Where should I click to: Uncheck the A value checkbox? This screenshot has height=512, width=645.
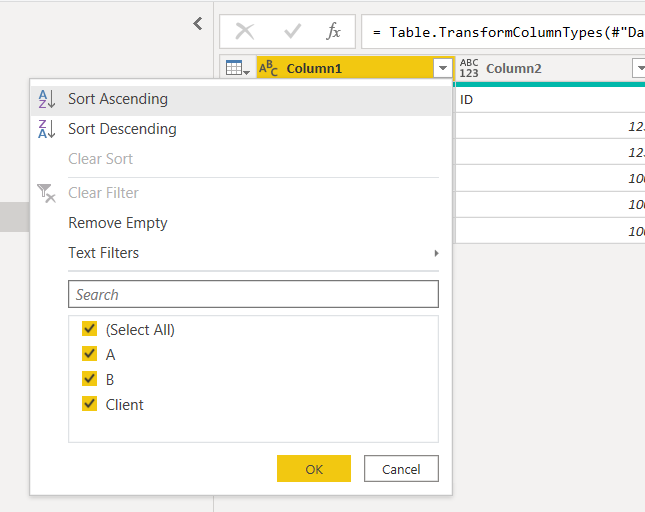pyautogui.click(x=89, y=354)
